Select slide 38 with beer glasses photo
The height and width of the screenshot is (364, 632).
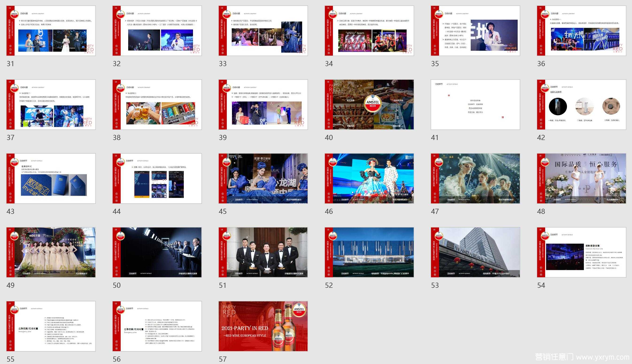pos(157,105)
